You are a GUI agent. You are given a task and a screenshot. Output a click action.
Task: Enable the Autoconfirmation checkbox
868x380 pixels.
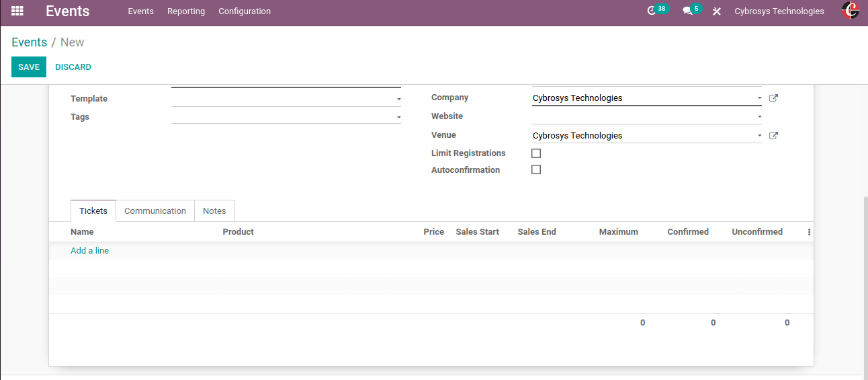pyautogui.click(x=536, y=169)
